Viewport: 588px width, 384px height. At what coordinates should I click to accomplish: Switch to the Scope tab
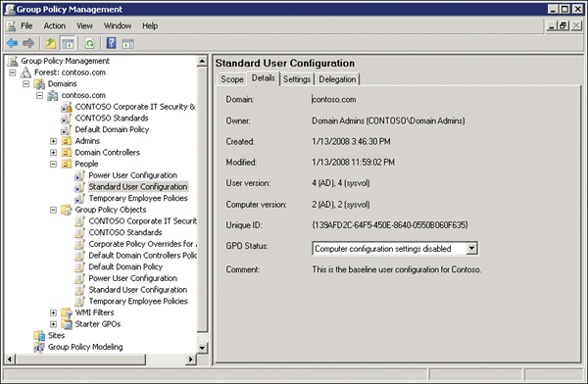pos(232,79)
